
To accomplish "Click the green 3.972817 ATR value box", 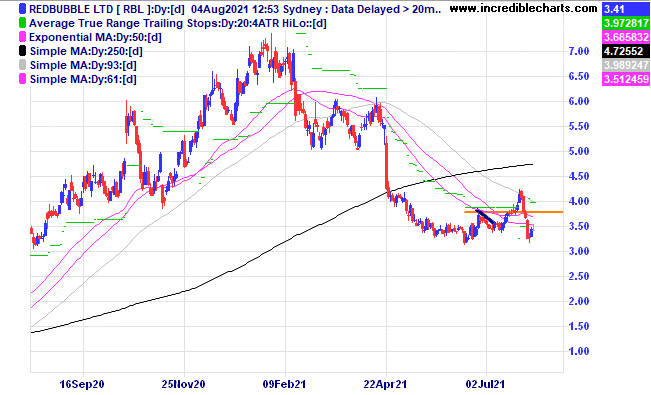I will point(625,23).
